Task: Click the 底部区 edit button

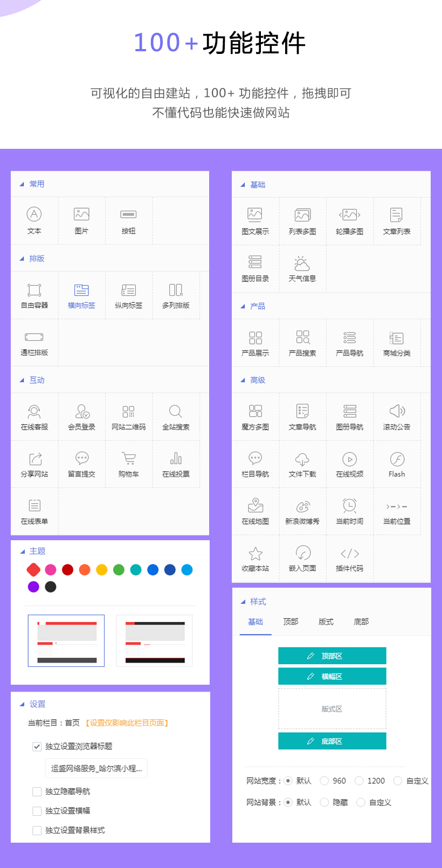Action: (x=332, y=741)
